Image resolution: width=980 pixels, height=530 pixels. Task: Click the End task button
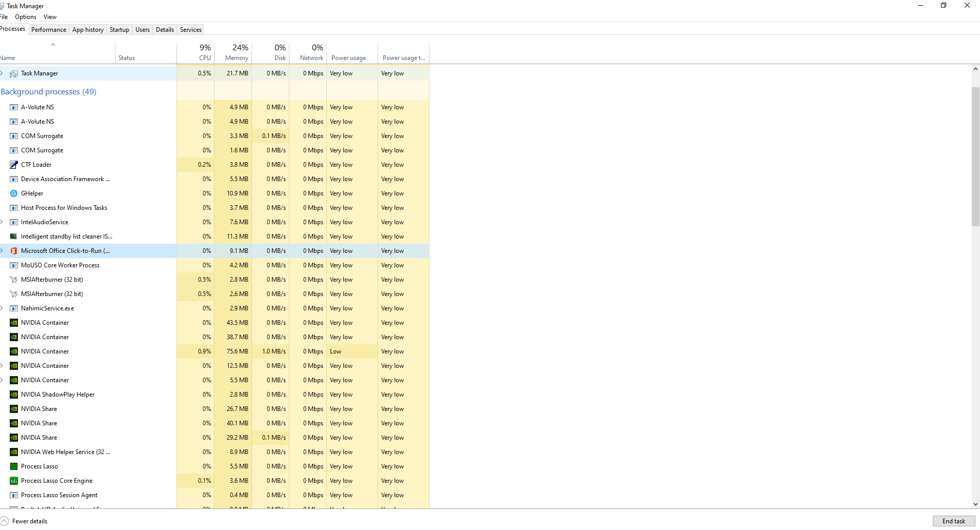tap(954, 521)
